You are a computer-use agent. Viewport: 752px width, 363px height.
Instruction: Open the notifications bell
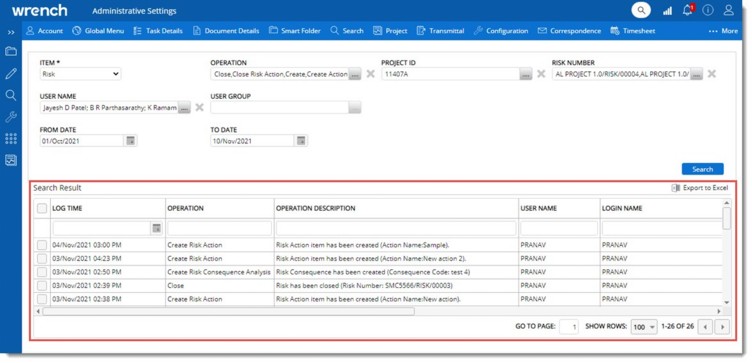coord(688,10)
